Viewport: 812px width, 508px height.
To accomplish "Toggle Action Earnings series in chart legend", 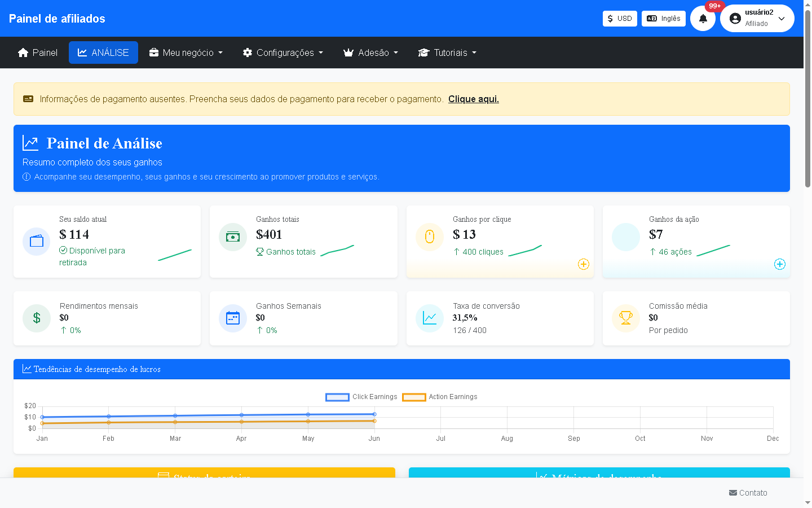I will (440, 397).
